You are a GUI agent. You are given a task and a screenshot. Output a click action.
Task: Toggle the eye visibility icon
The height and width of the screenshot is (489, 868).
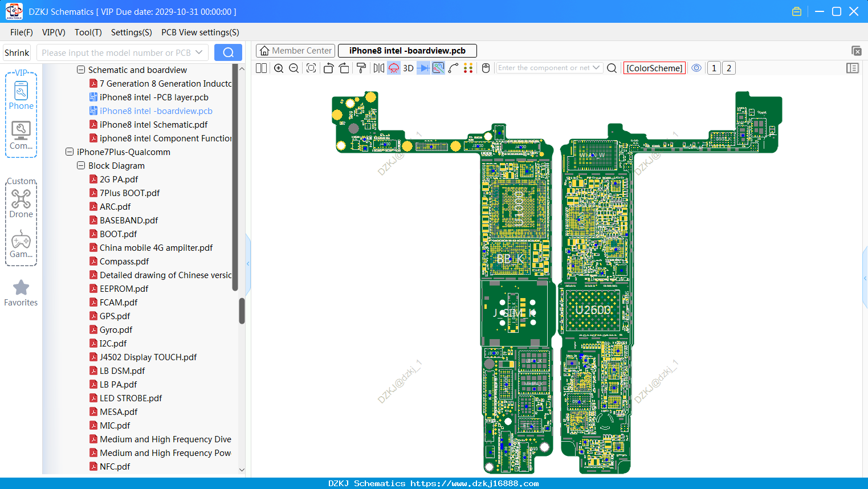(x=696, y=68)
